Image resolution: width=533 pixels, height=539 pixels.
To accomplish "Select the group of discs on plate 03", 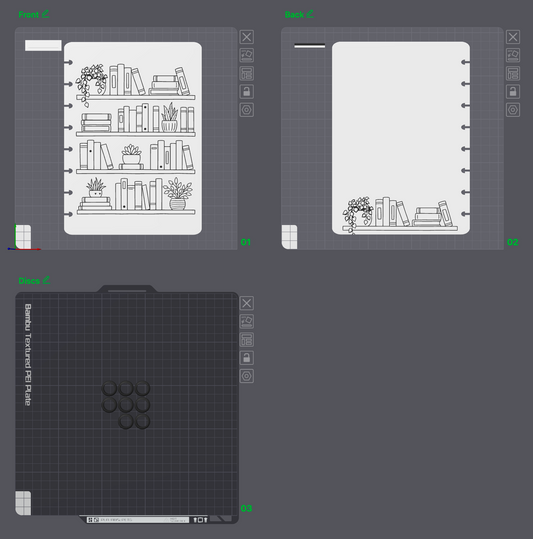I will click(126, 405).
